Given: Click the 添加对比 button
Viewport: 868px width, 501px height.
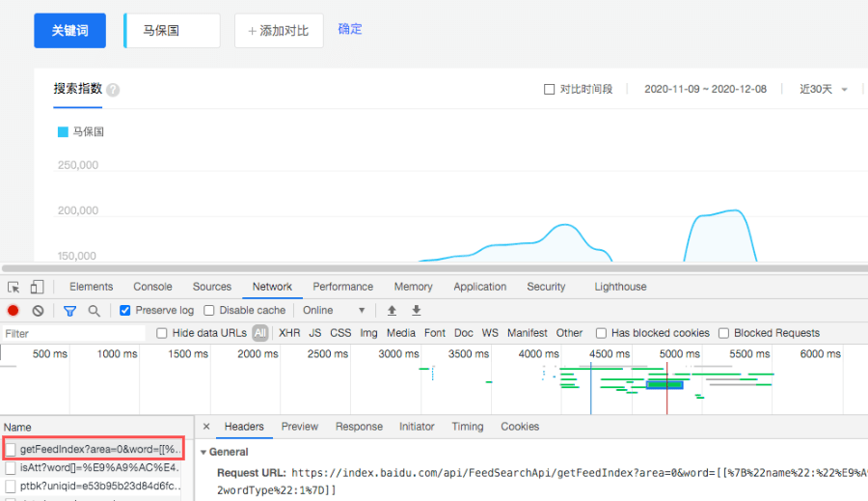Looking at the screenshot, I should [279, 31].
